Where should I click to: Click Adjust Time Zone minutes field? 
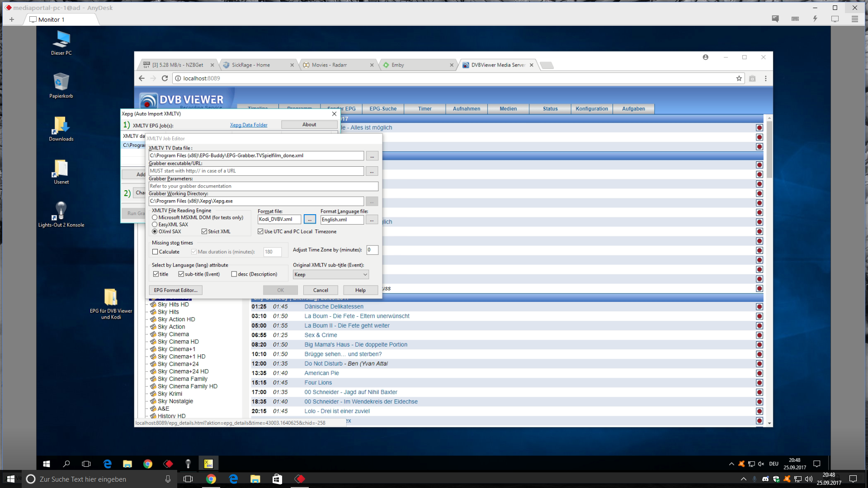click(372, 250)
